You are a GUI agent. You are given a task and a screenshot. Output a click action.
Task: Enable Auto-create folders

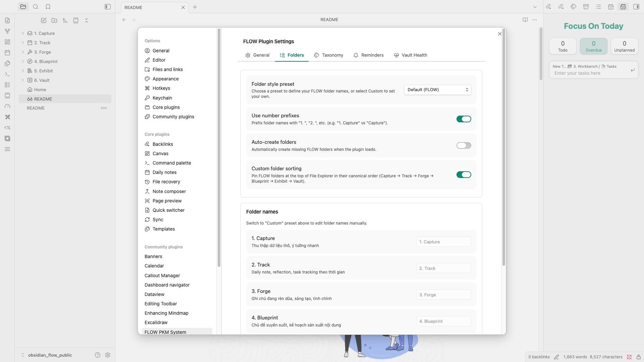pyautogui.click(x=464, y=145)
